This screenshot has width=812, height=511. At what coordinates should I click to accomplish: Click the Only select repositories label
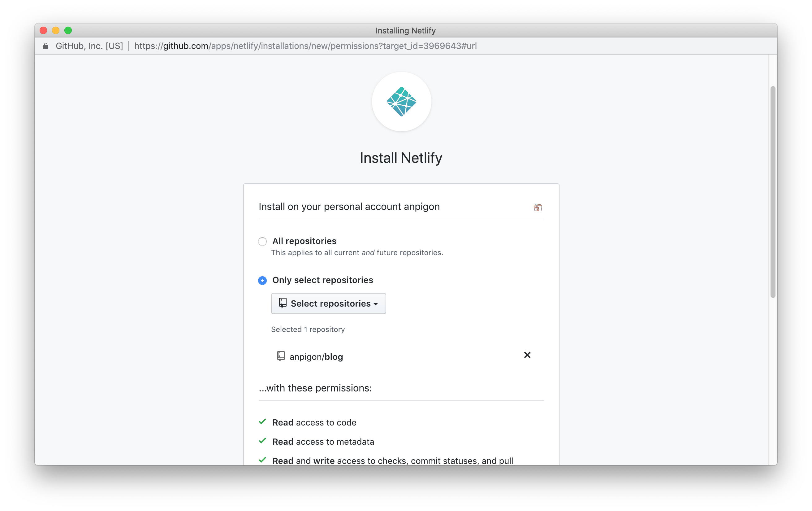tap(322, 280)
